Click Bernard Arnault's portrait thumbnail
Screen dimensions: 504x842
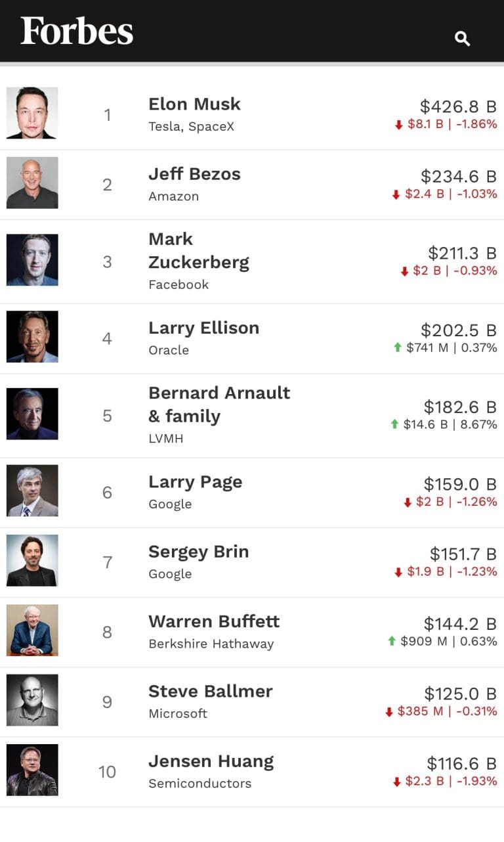click(x=32, y=414)
